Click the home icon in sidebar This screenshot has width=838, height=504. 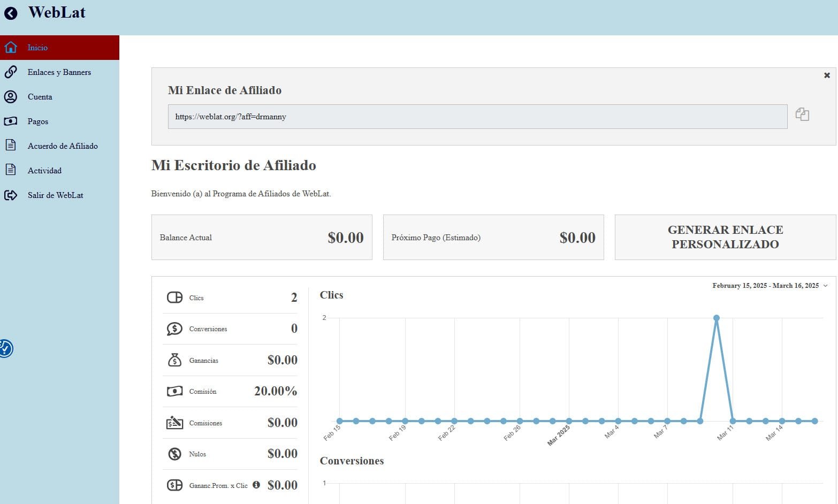pos(11,48)
